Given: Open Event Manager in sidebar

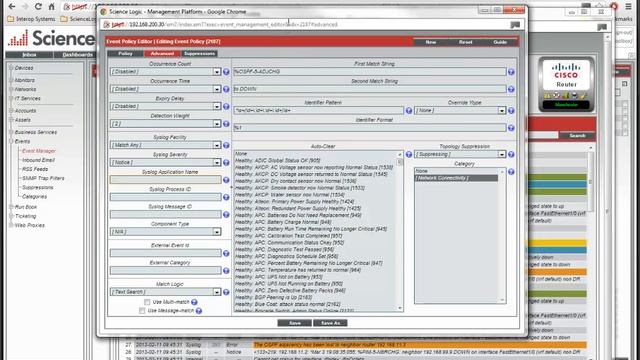Looking at the screenshot, I should (39, 151).
